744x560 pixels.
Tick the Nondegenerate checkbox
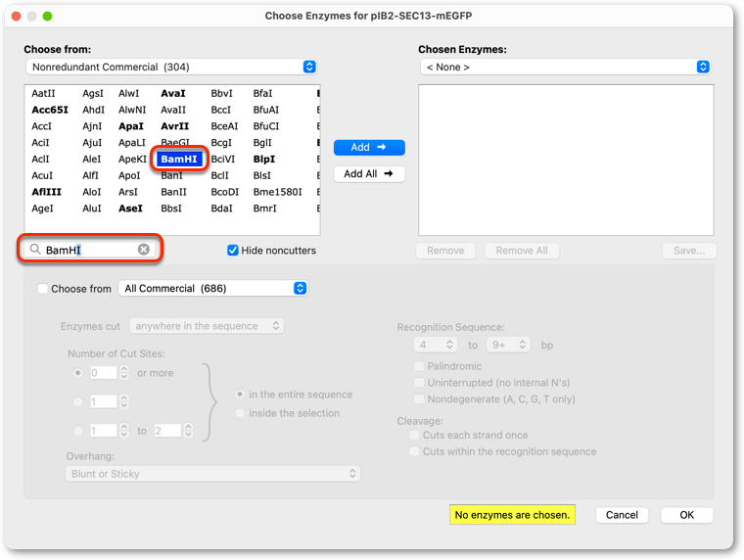point(419,398)
